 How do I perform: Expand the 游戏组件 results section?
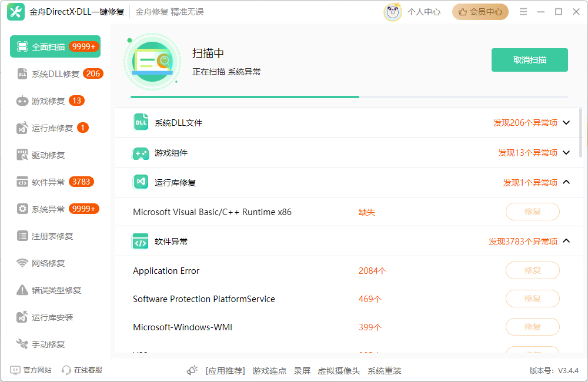(x=566, y=152)
